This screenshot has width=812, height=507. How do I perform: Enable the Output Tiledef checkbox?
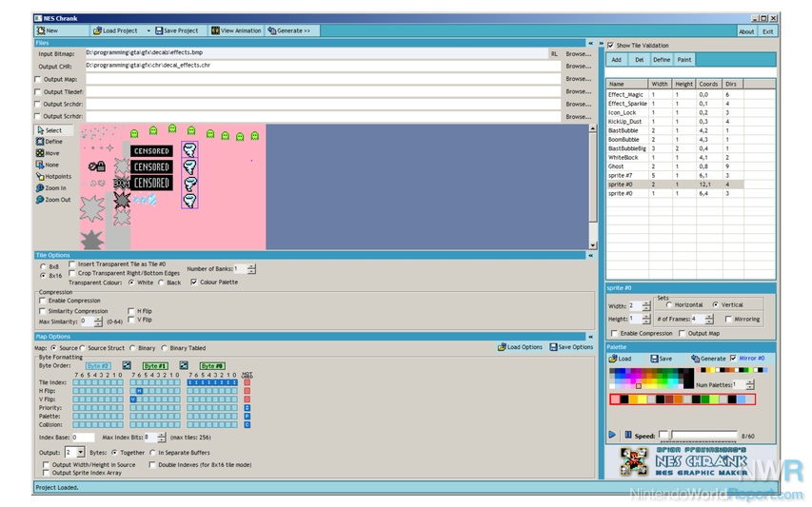click(38, 91)
